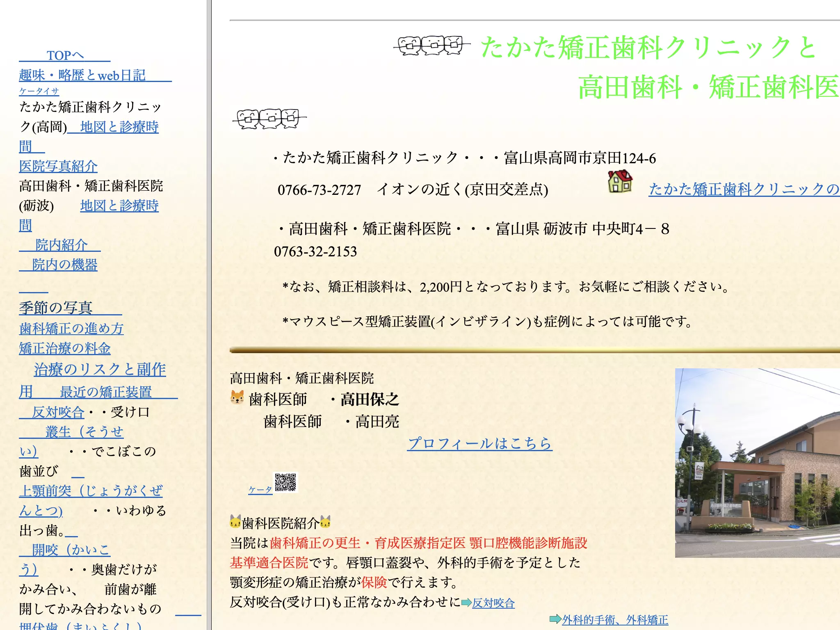This screenshot has height=630, width=840.
Task: Click the braces teeth icon under the heading
Action: pyautogui.click(x=269, y=119)
